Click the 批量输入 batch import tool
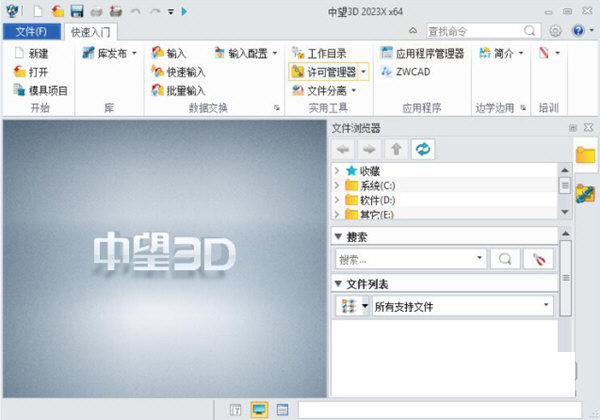The image size is (600, 420). (x=178, y=90)
